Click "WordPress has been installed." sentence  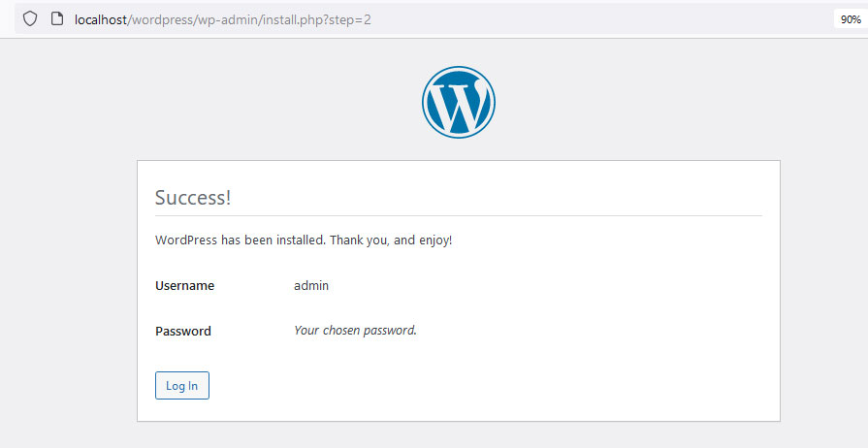pos(241,240)
